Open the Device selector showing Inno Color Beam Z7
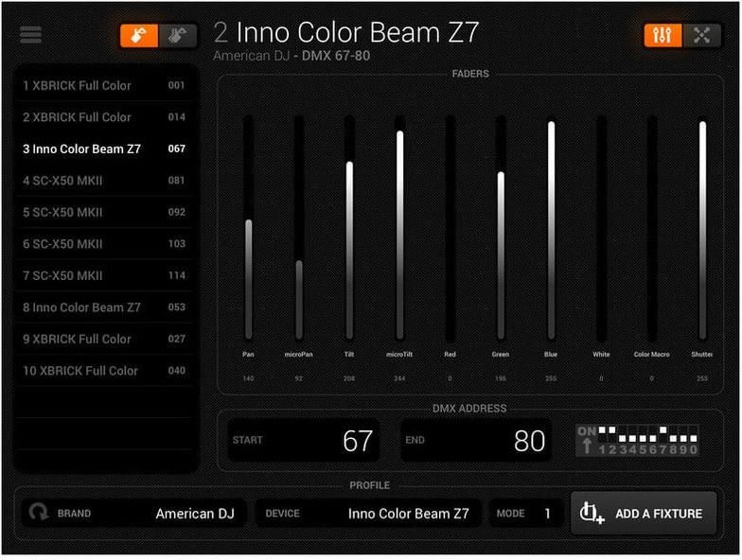This screenshot has width=742, height=560. tap(368, 513)
